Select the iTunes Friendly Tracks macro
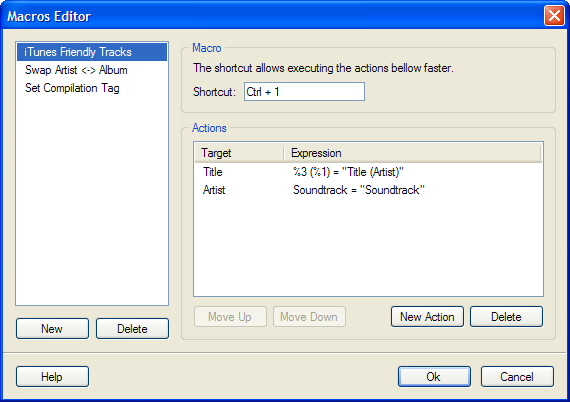This screenshot has width=570, height=402. coord(92,52)
